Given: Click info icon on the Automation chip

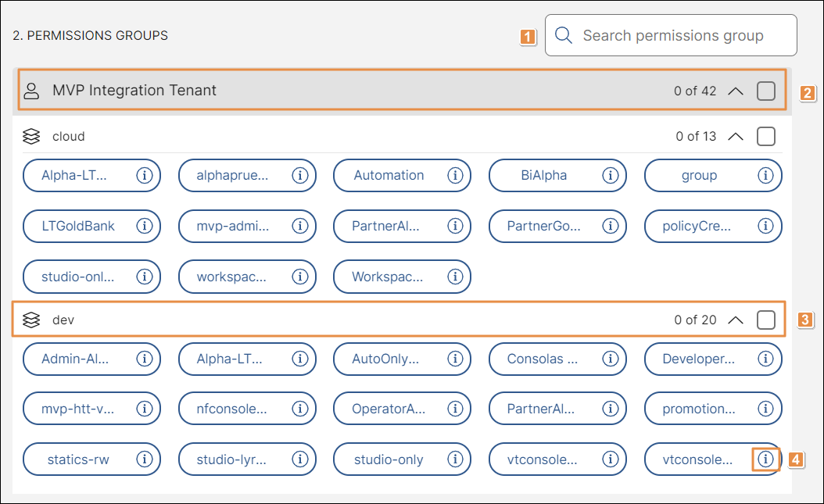Looking at the screenshot, I should point(454,176).
